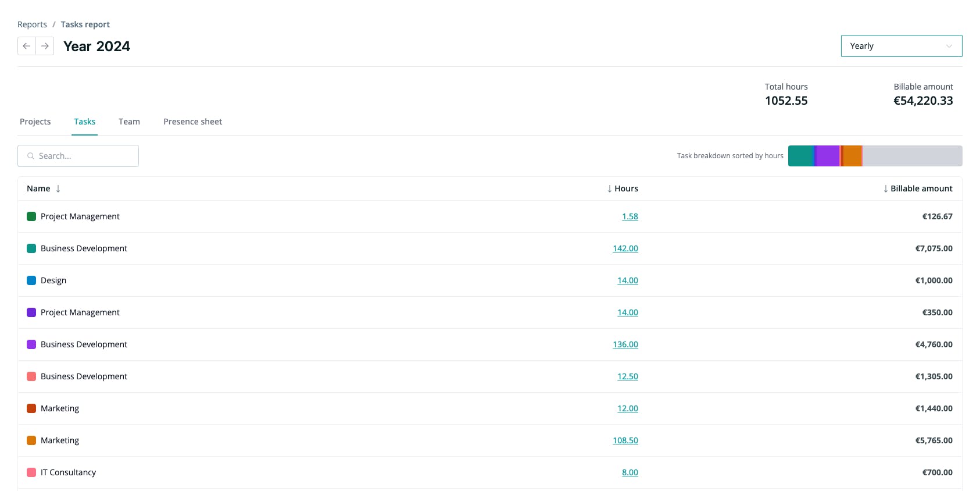
Task: Open the 108.50 Marketing hours link
Action: point(625,440)
